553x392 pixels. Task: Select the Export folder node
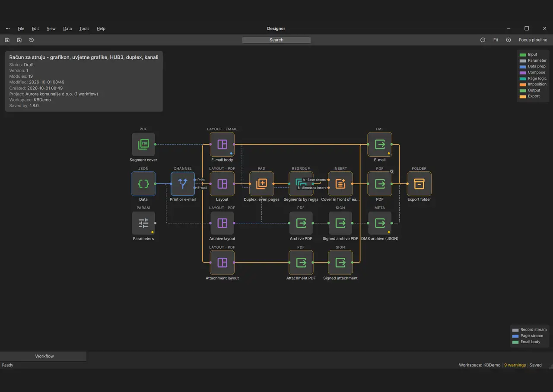(419, 183)
